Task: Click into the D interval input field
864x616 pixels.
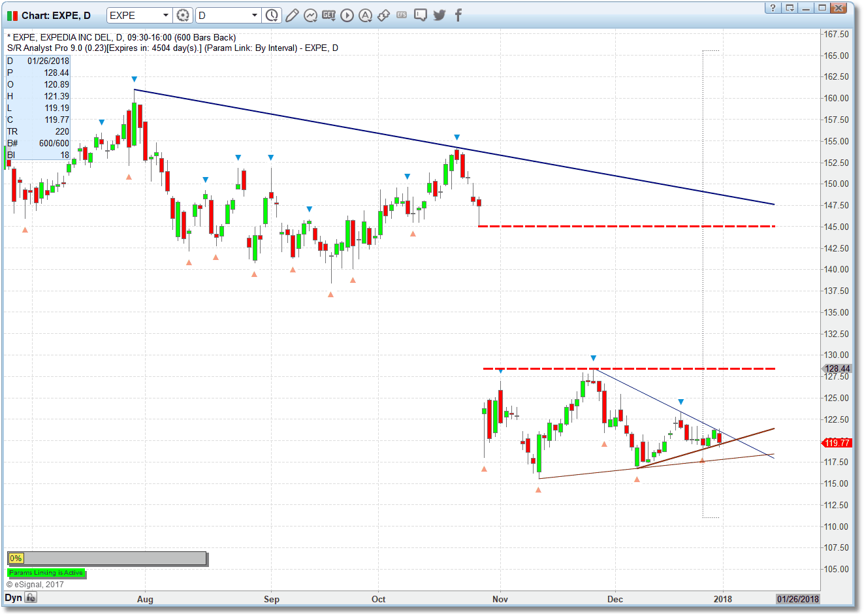Action: (x=223, y=15)
